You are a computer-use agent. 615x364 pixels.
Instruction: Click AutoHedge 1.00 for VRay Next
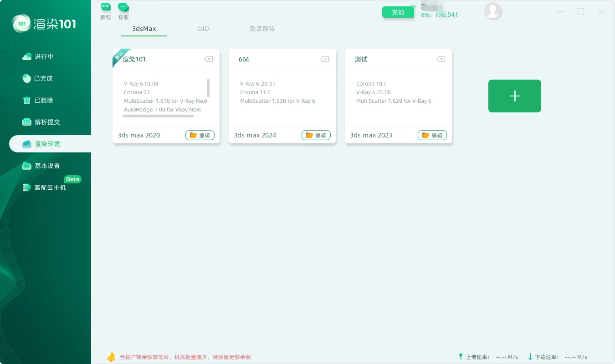coord(162,110)
